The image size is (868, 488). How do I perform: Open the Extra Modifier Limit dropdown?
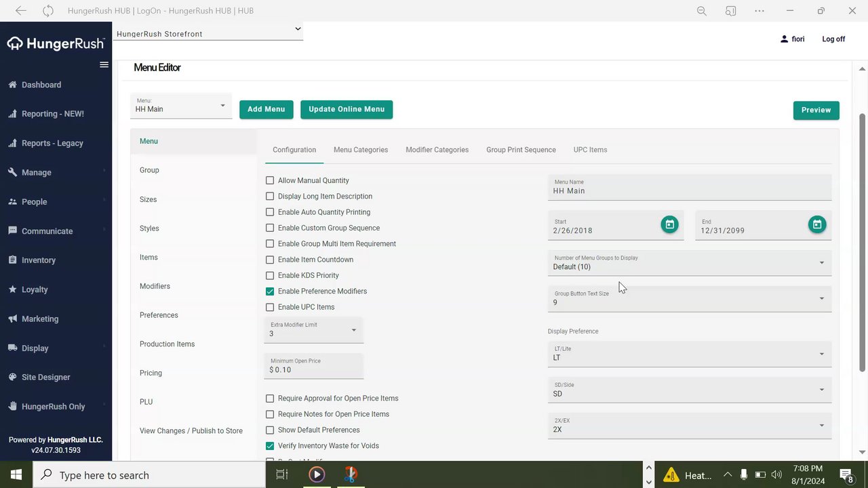point(313,330)
